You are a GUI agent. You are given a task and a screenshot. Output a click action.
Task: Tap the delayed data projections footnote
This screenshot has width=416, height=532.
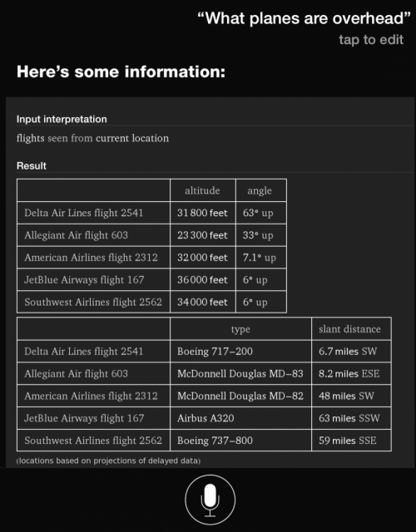108,461
